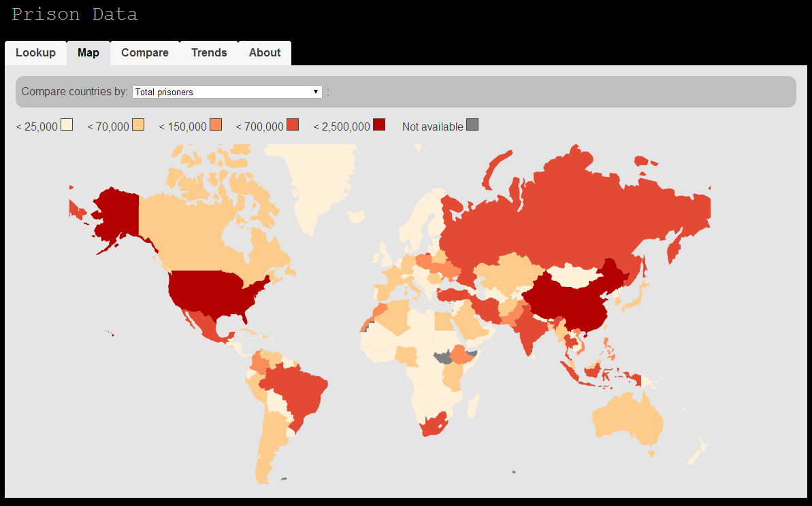The image size is (812, 506).
Task: Click the Prison Data page title
Action: [x=75, y=14]
